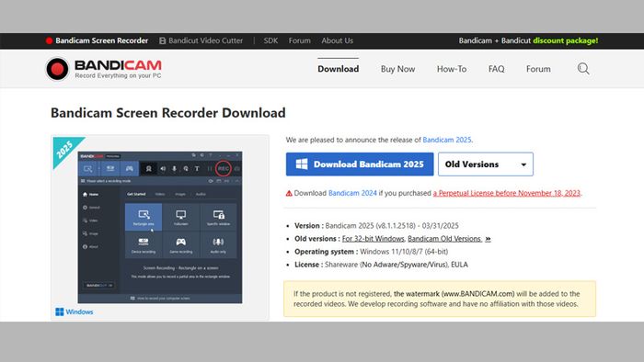
Task: Select Device recording tile in preview screenshot
Action: (144, 244)
